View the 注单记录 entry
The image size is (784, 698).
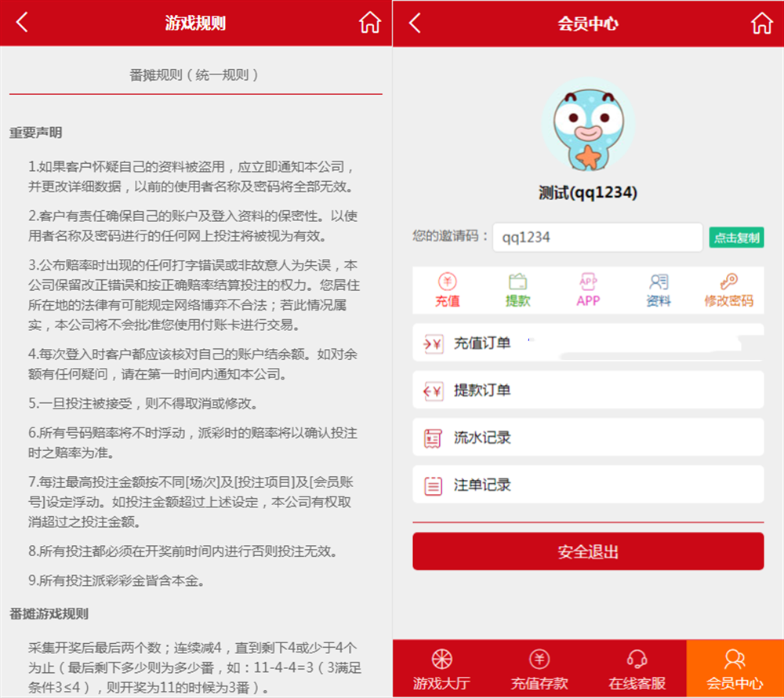pyautogui.click(x=588, y=485)
